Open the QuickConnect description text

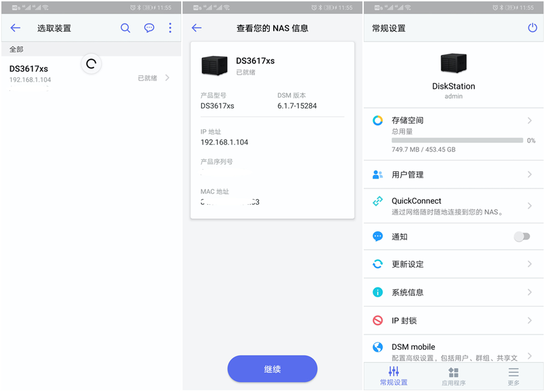[448, 212]
